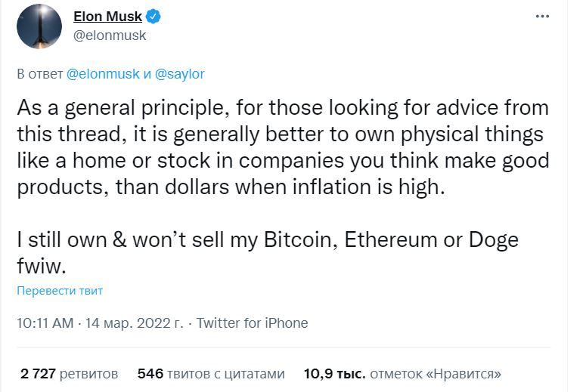Click the В ответ reply label
Viewport: 583px width, 392px height.
[40, 74]
